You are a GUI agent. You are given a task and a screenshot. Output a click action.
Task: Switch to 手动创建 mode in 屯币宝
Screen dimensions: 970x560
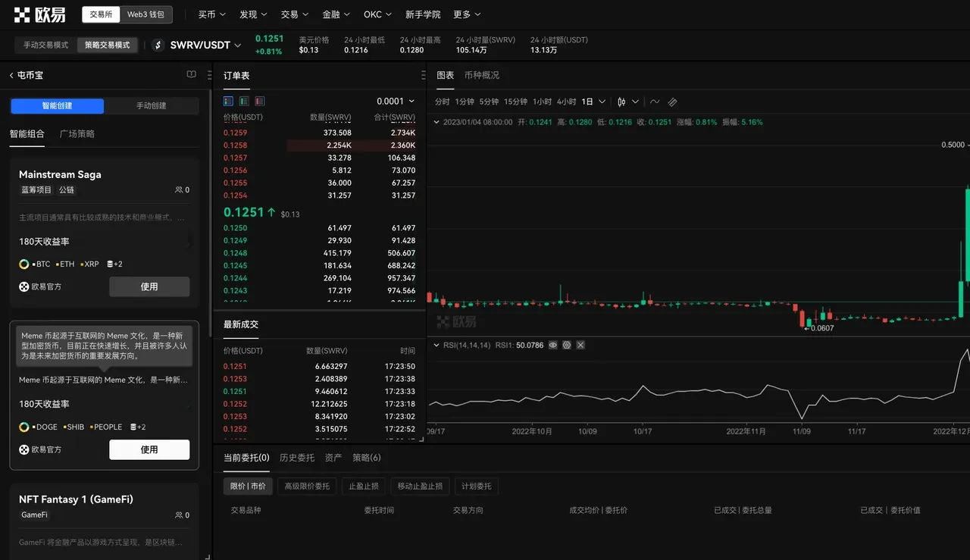click(x=152, y=106)
